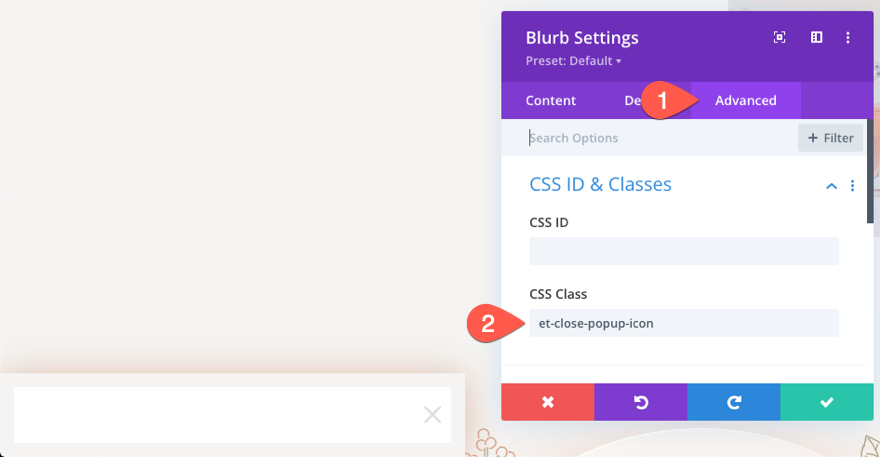The image size is (880, 457).
Task: Focus the Search Options field
Action: click(x=659, y=138)
